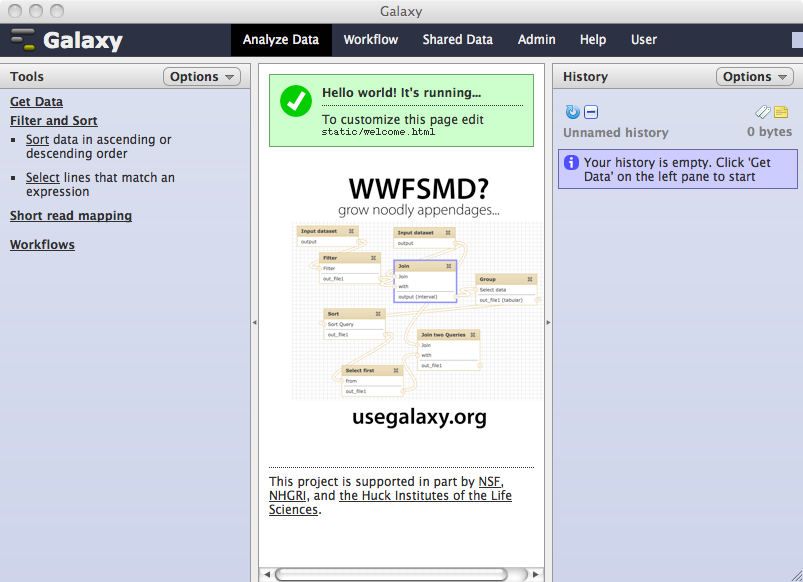This screenshot has width=803, height=582.
Task: Collapse the Filter and Sort section
Action: (x=54, y=120)
